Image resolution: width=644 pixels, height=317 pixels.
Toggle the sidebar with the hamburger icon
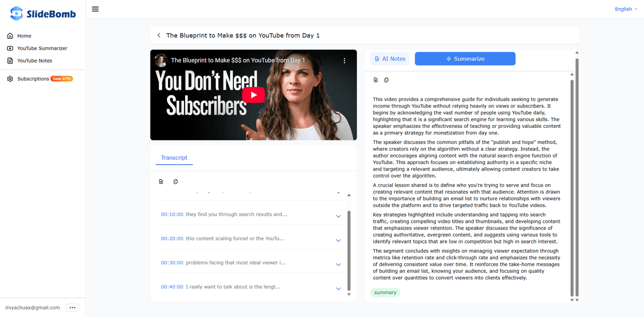(95, 9)
